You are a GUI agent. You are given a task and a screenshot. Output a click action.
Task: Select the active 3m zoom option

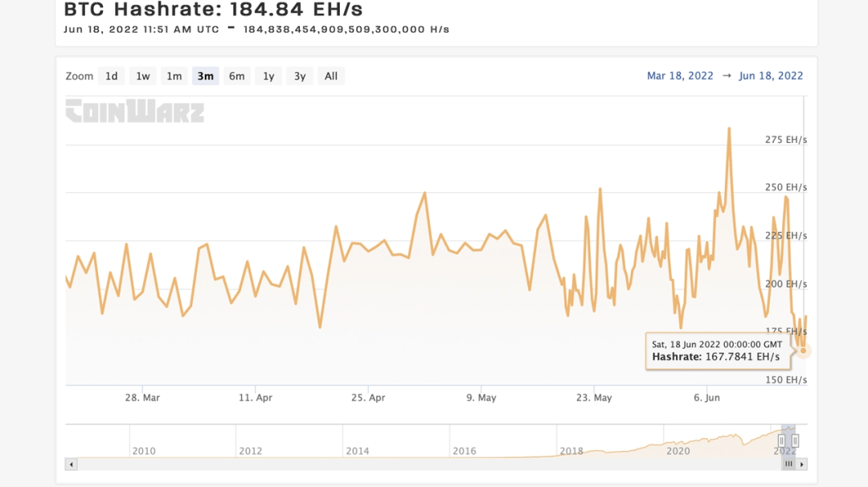point(205,76)
